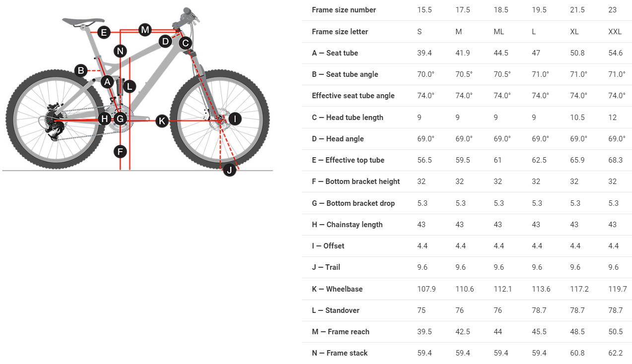Click the "Effective seat tube angle" row label
This screenshot has width=632, height=364.
(353, 96)
